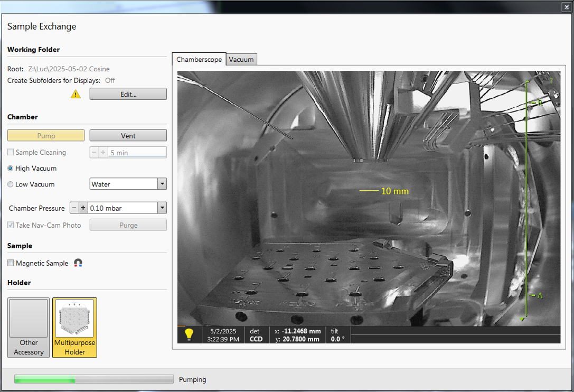Select Low Vacuum mode

coord(11,184)
